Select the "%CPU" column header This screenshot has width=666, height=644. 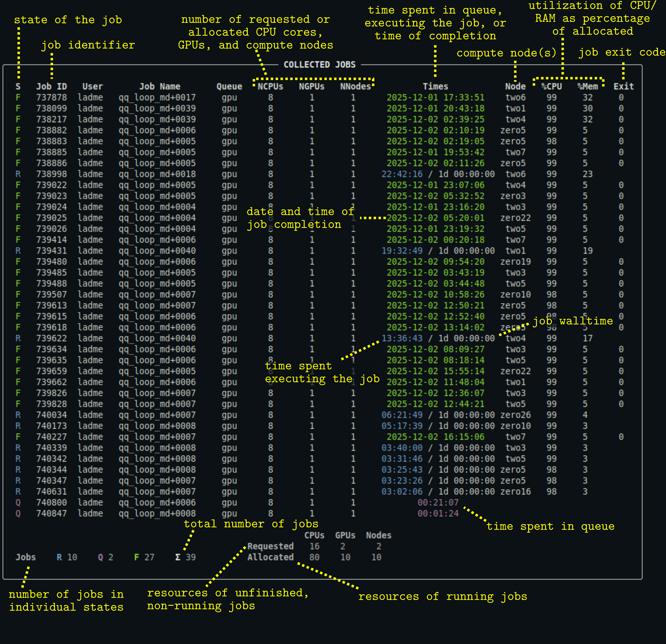(552, 86)
